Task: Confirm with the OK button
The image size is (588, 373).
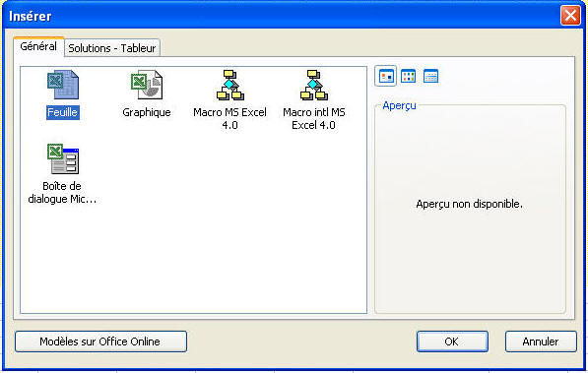Action: click(x=452, y=342)
